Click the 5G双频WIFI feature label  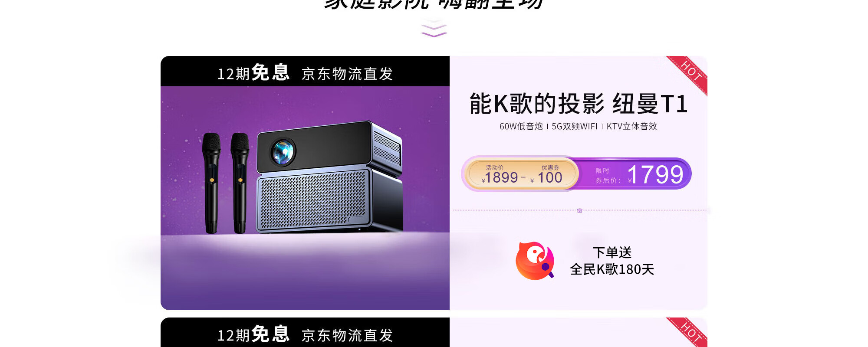click(x=575, y=126)
